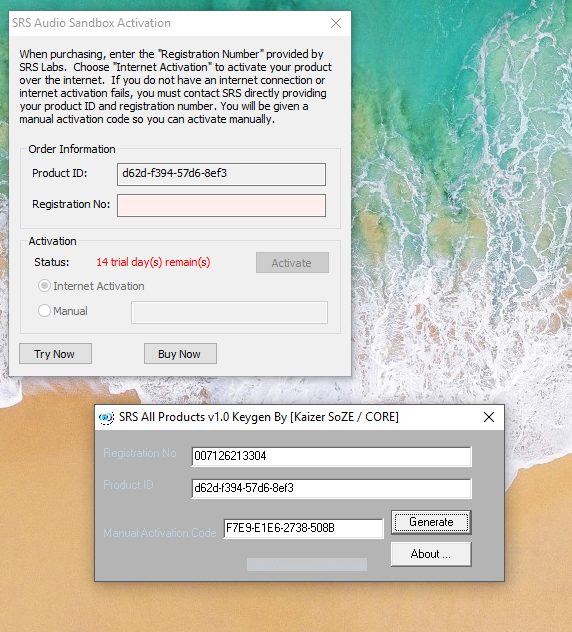The width and height of the screenshot is (572, 632).
Task: Focus the Registration No field in Activation window
Action: click(221, 206)
